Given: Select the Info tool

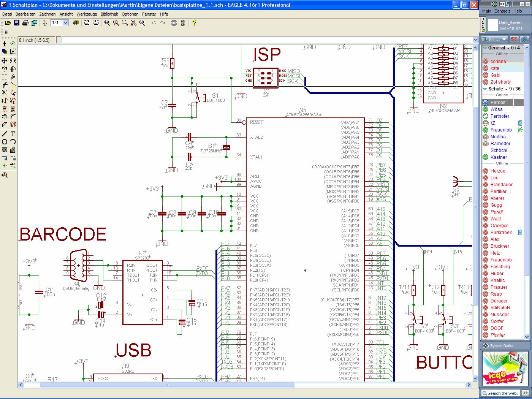Looking at the screenshot, I should (x=5, y=44).
